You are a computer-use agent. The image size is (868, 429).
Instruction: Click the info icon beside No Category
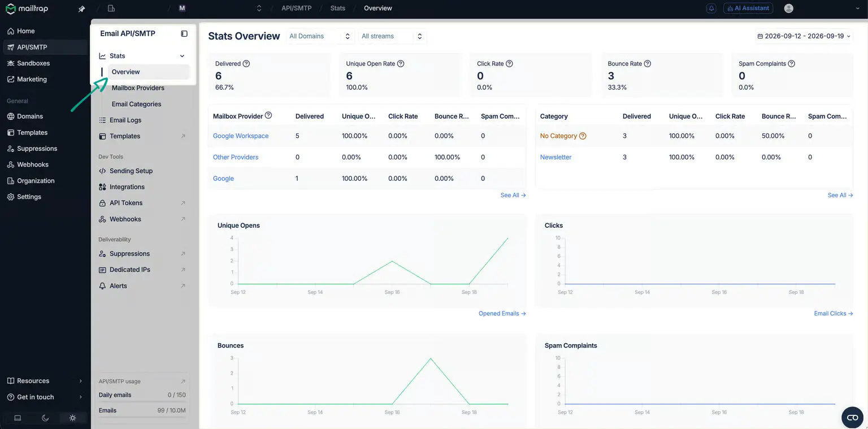pos(583,136)
